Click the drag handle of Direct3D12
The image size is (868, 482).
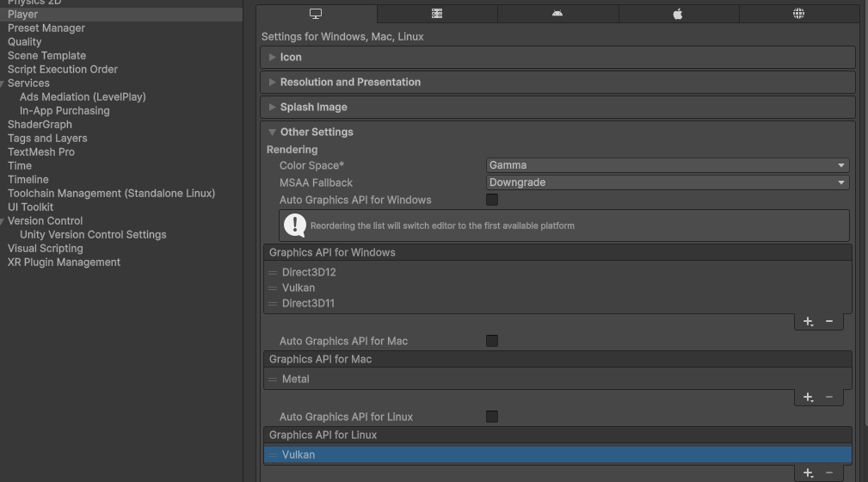point(273,273)
